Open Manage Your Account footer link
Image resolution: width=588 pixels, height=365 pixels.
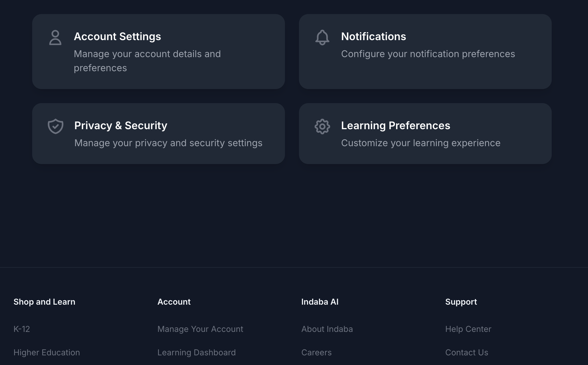point(200,329)
